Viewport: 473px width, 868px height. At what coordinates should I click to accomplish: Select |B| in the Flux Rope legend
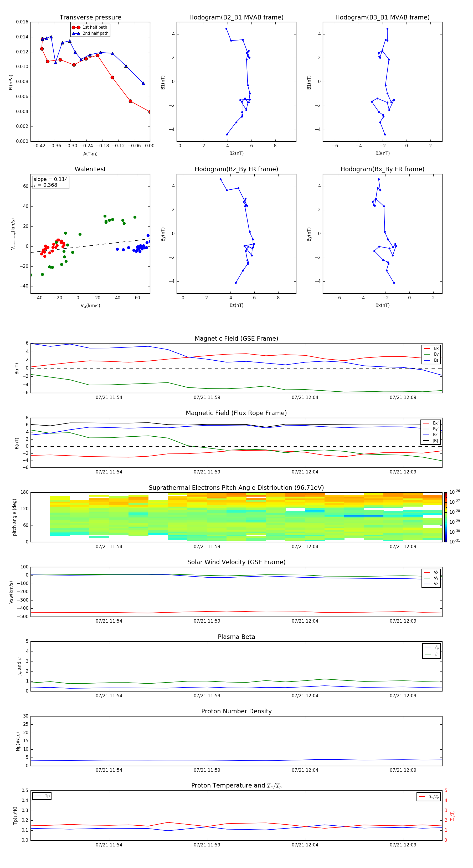pos(431,441)
